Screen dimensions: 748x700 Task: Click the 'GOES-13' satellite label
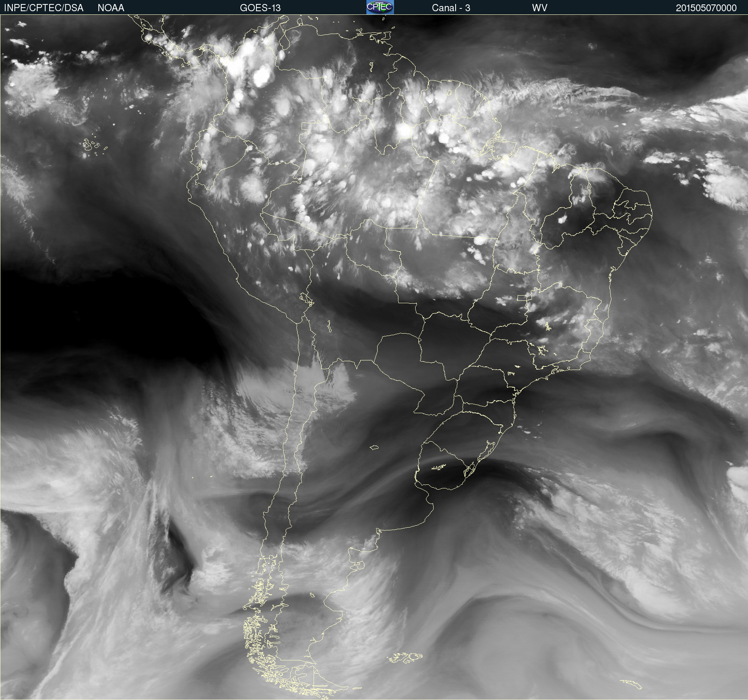coord(260,8)
